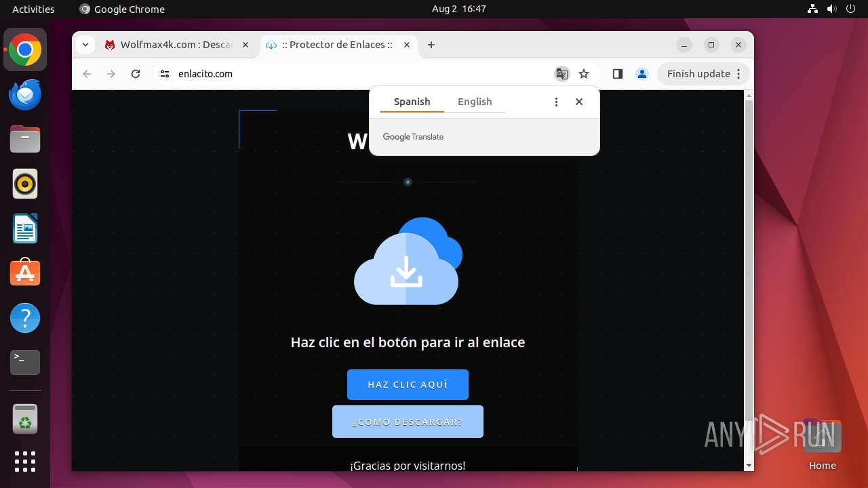The width and height of the screenshot is (868, 488).
Task: Click the '¡Gracias por visitarnos!' text
Action: coord(408,466)
